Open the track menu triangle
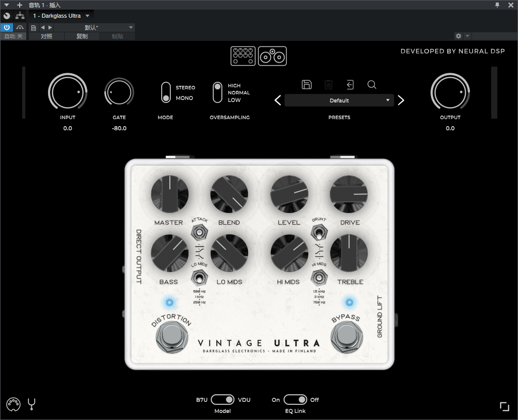 pos(7,5)
